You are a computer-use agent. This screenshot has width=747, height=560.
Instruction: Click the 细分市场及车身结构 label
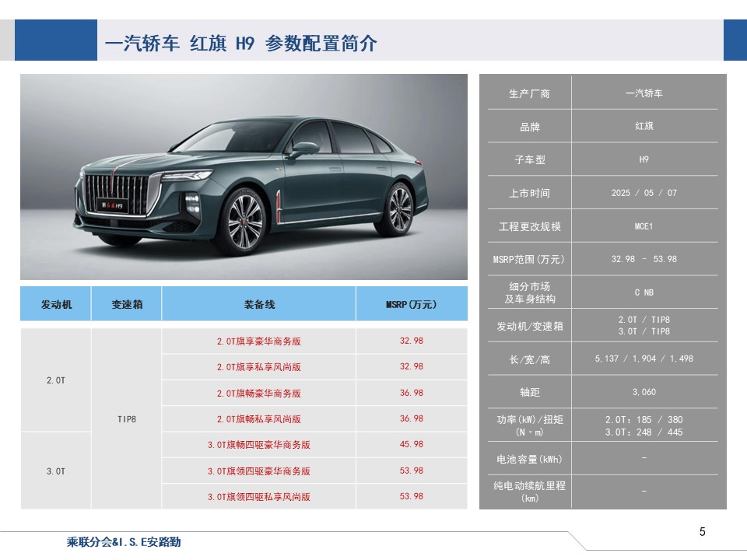click(x=529, y=292)
